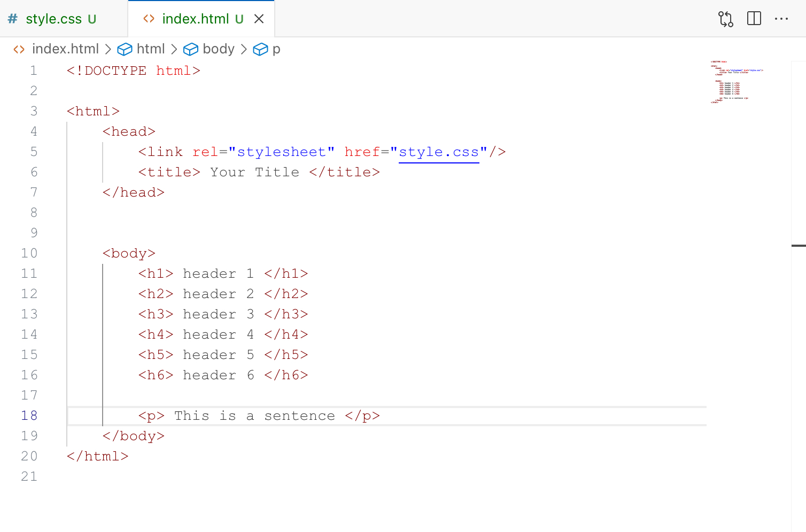Click the index.html file icon in breadcrumb
This screenshot has height=532, width=806.
19,49
